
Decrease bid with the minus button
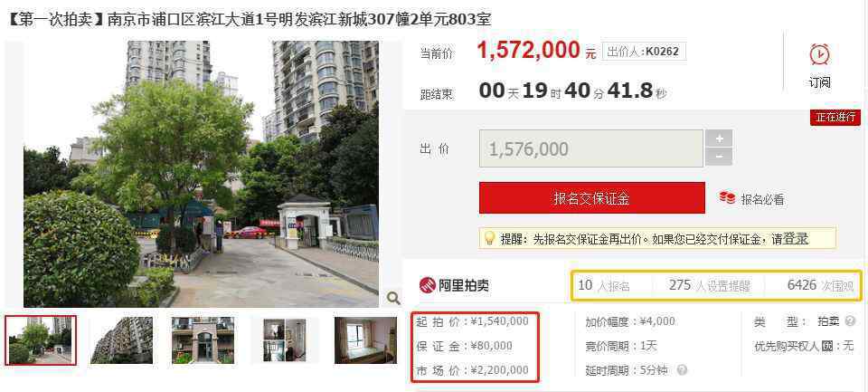click(719, 157)
